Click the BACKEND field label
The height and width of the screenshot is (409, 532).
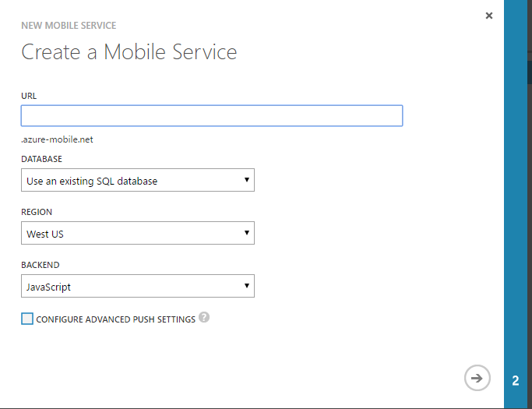coord(40,265)
